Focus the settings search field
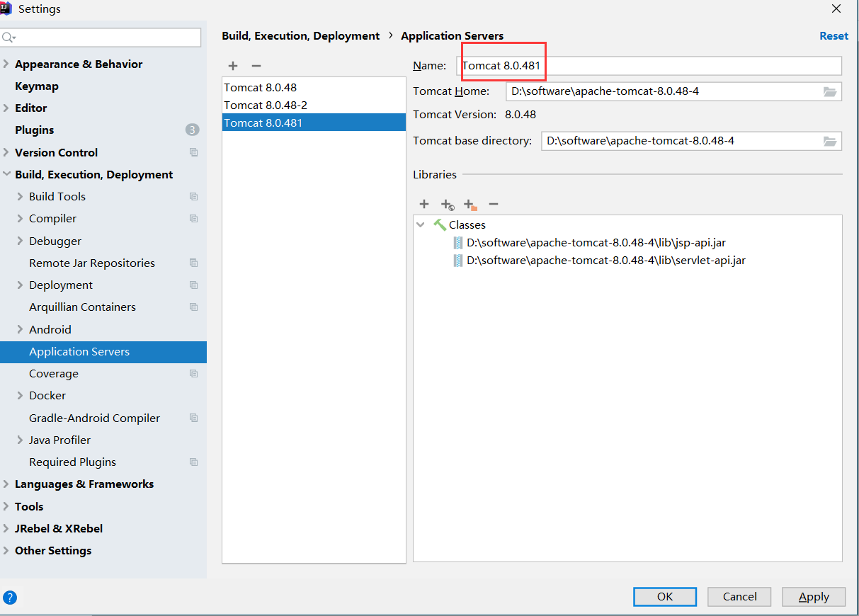859x616 pixels. [x=101, y=38]
